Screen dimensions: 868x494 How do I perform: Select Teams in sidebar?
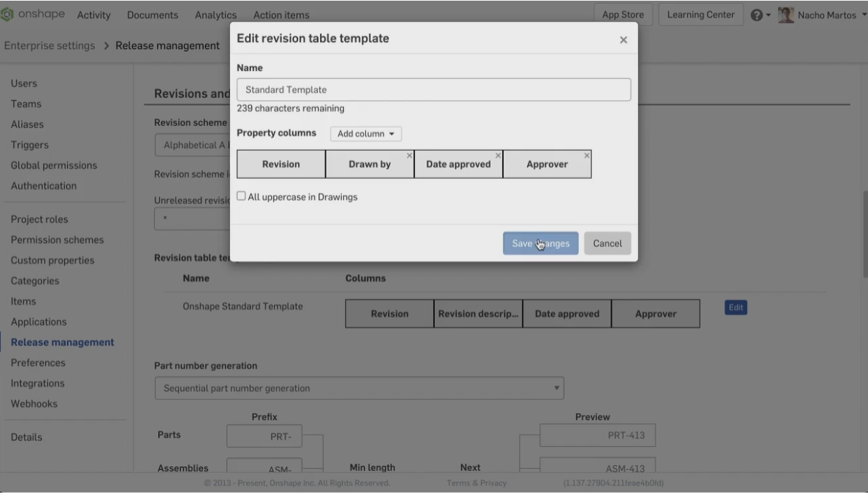(x=26, y=103)
